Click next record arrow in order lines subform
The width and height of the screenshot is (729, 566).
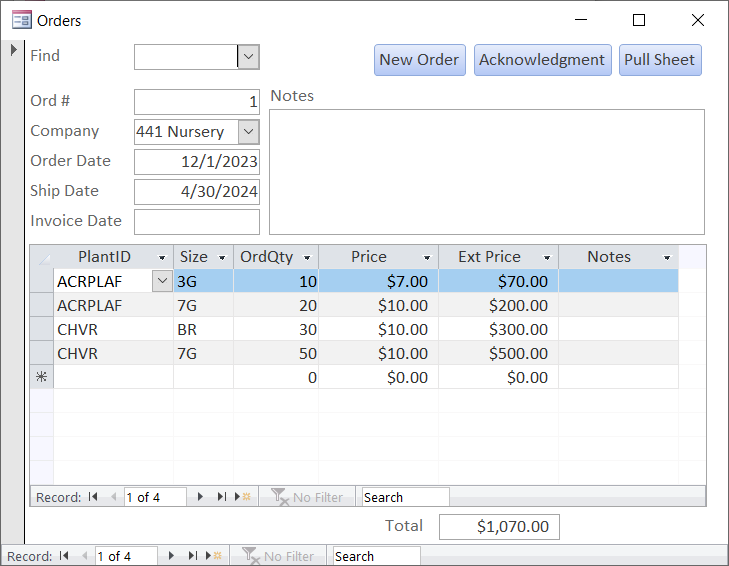[200, 497]
